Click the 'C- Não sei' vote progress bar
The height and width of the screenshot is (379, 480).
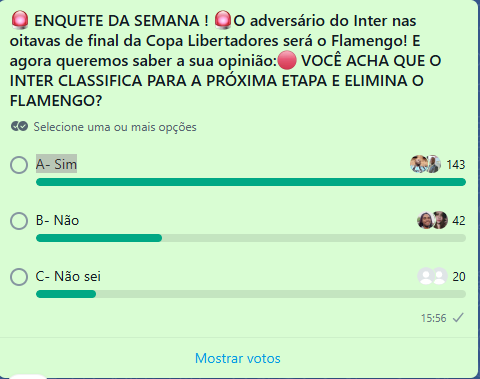[x=251, y=294]
